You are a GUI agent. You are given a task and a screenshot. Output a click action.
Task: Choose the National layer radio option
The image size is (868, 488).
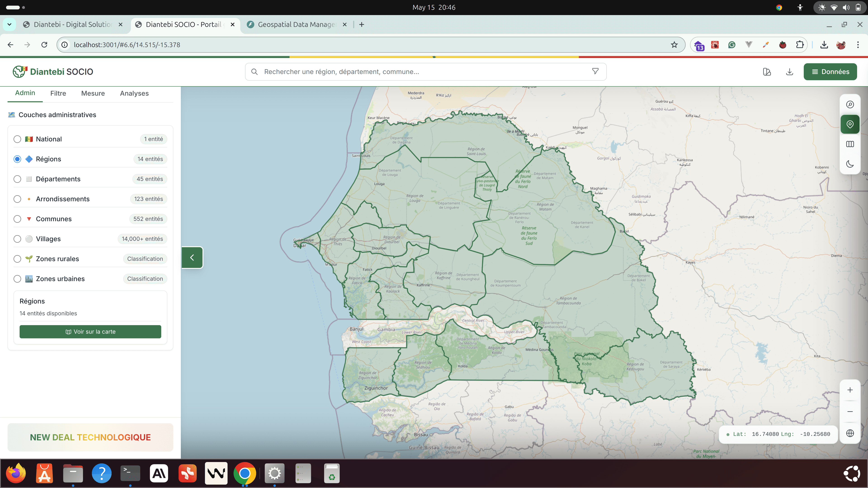point(17,139)
